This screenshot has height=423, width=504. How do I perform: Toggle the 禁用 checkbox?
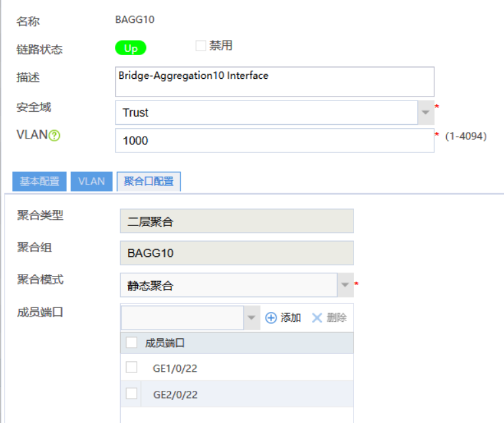coord(200,46)
